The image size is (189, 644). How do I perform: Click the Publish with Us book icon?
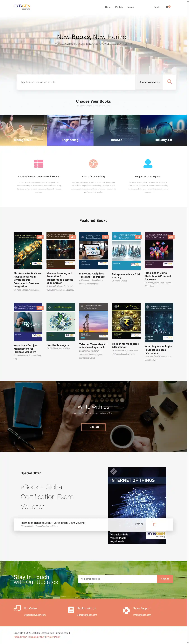tap(71, 610)
